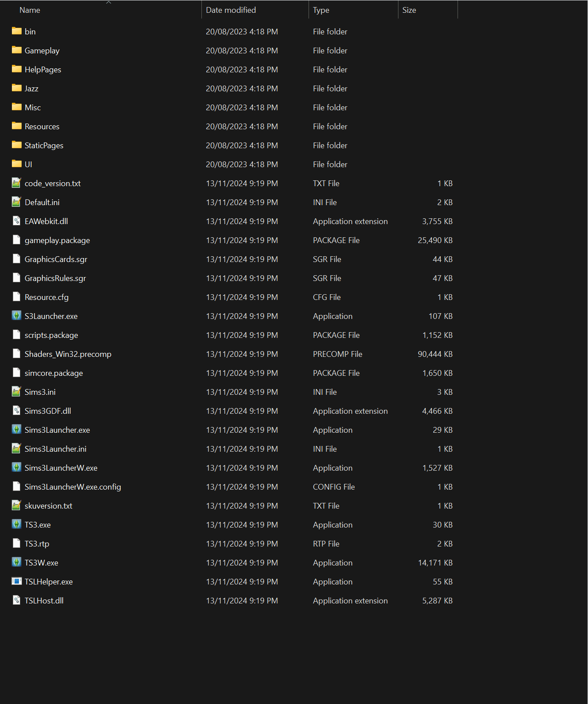The height and width of the screenshot is (704, 588).
Task: Click the TS3.rtp file name
Action: coord(37,543)
